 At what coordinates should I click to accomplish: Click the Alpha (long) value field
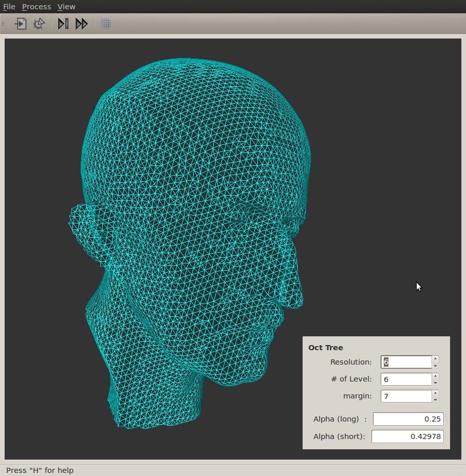point(408,419)
